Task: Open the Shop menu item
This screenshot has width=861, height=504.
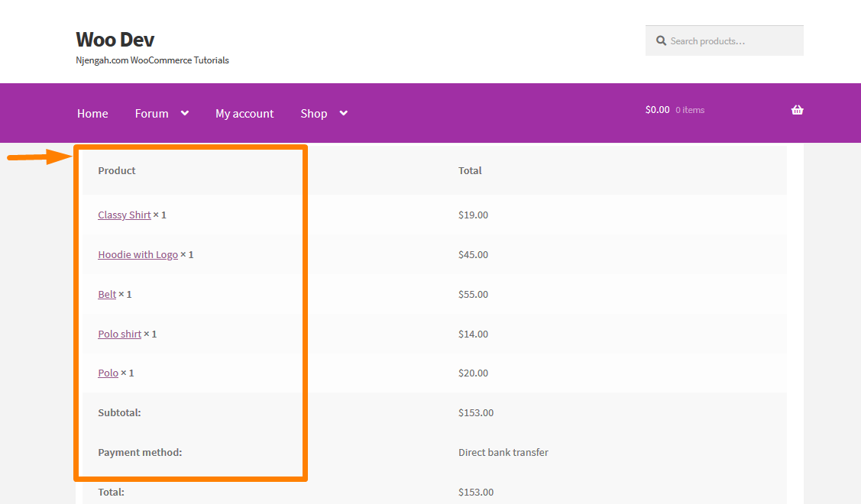Action: pyautogui.click(x=313, y=114)
